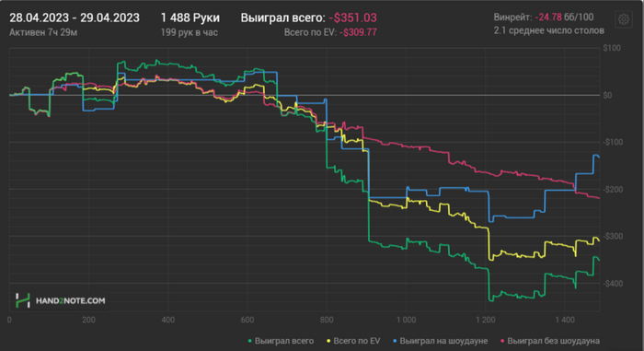Click the '1 400' hands x-axis label
644x351 pixels.
[565, 320]
